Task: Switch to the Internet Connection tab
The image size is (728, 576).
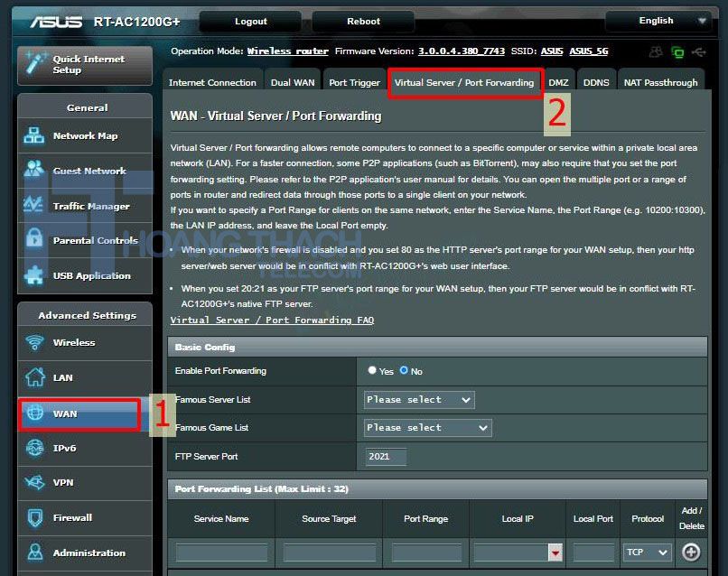Action: [x=212, y=83]
